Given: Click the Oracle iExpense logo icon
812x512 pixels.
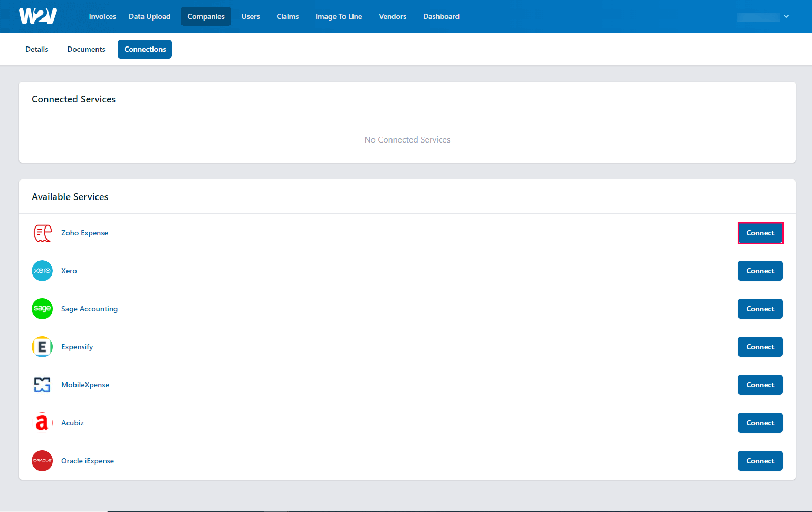Looking at the screenshot, I should 42,461.
